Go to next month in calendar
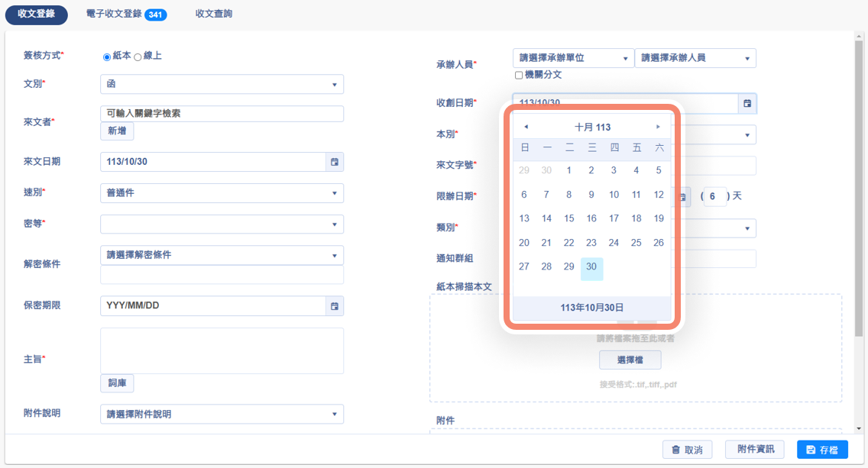Image resolution: width=868 pixels, height=468 pixels. coord(658,127)
